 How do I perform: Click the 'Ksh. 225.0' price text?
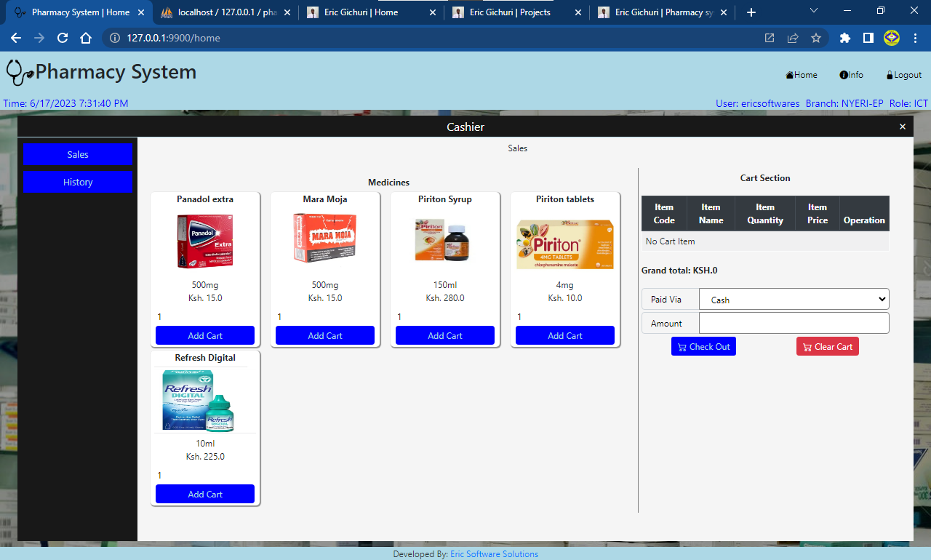click(205, 457)
